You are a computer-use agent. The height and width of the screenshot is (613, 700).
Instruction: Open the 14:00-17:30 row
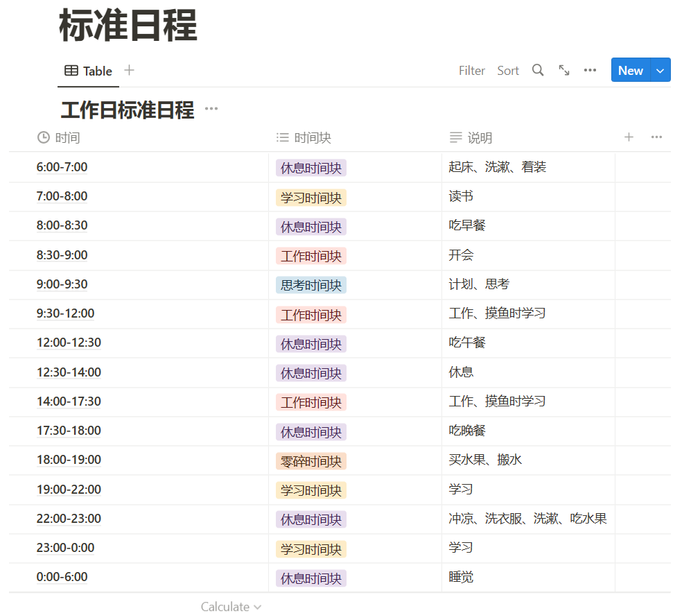click(69, 402)
